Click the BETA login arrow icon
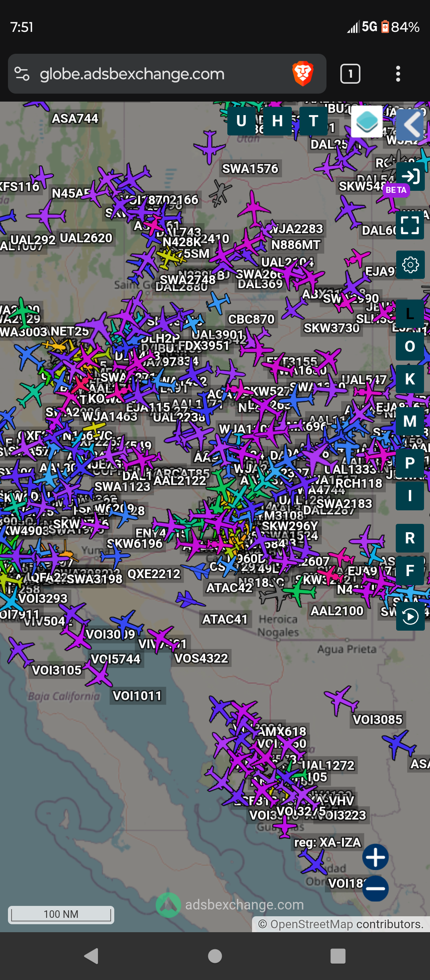 click(410, 176)
